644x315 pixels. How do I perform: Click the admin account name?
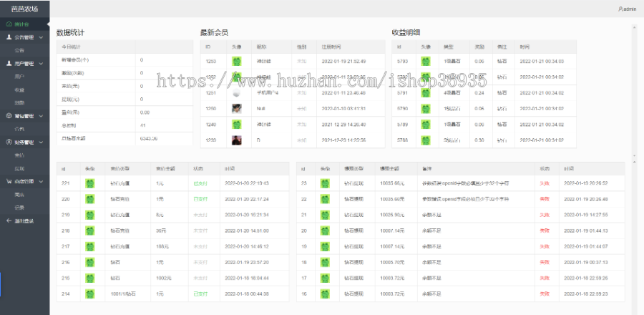point(630,9)
